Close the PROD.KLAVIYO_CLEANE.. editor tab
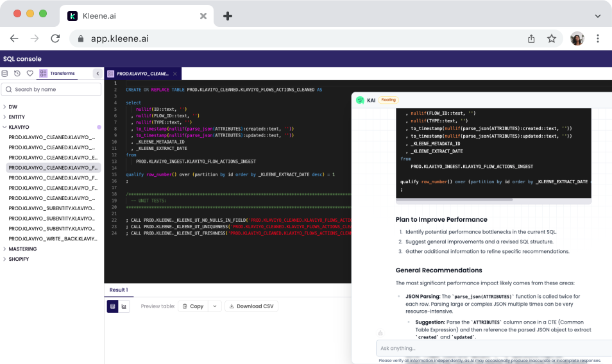Screen dimensions: 612x364 [175, 74]
